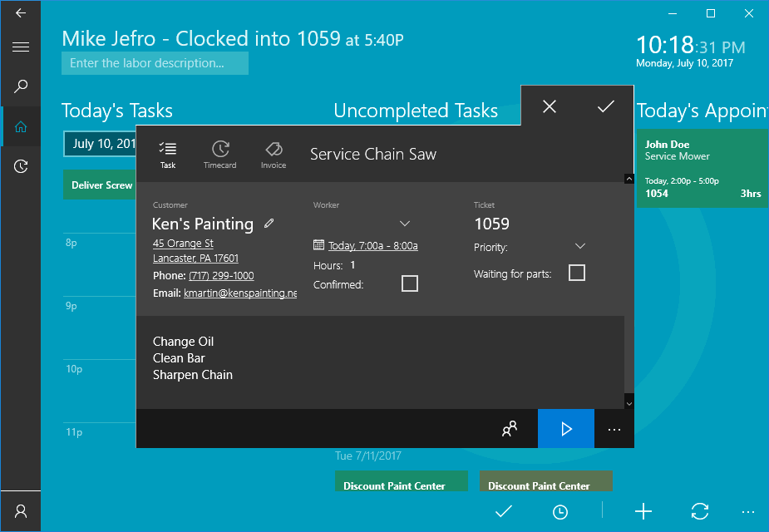Switch to the Invoice tab
This screenshot has width=769, height=532.
click(273, 154)
